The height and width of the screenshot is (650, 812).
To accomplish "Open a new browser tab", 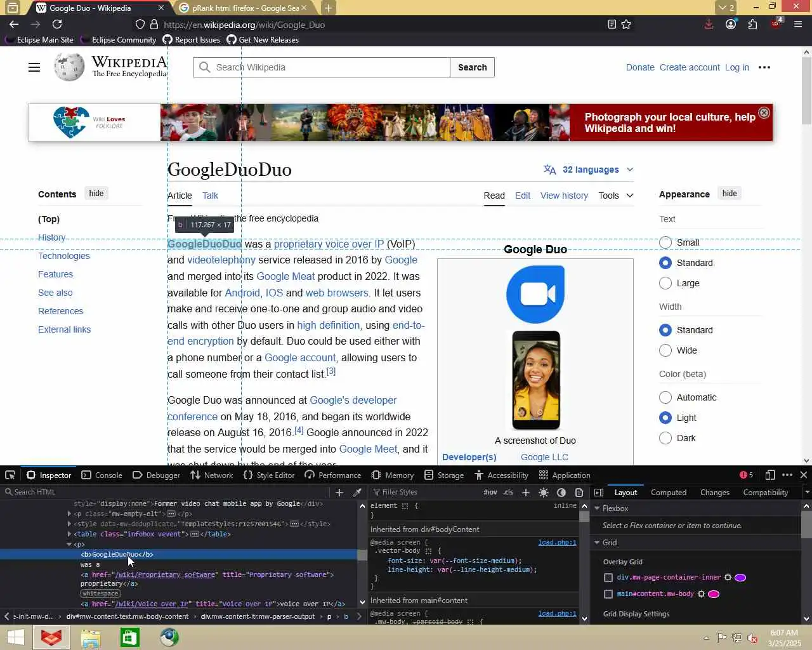I will (x=328, y=8).
